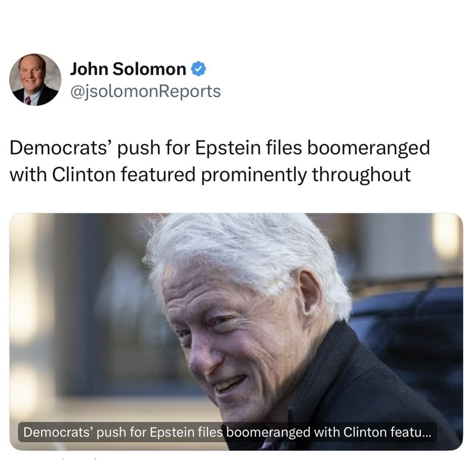Click the tweet line "with Clinton featured prominently throughout"
The image size is (473, 476).
coord(210,174)
